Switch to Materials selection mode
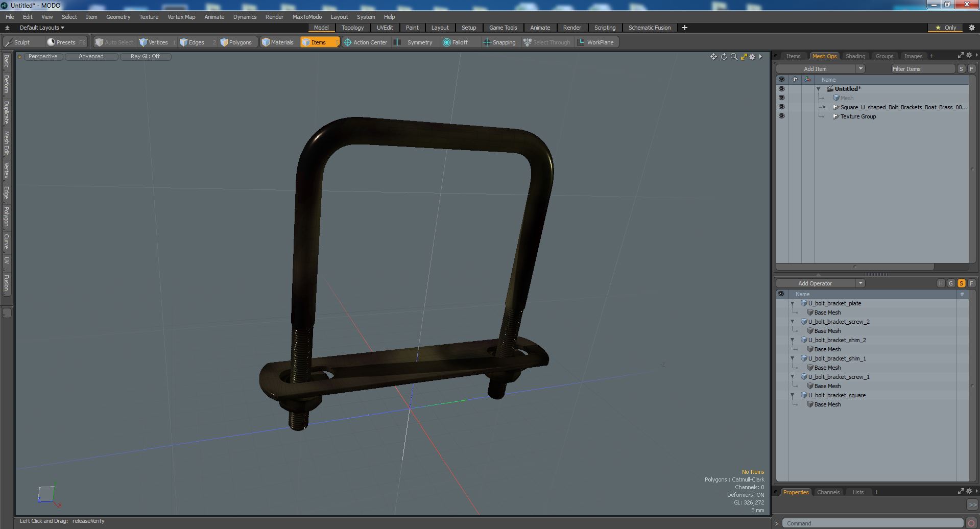 [x=278, y=42]
